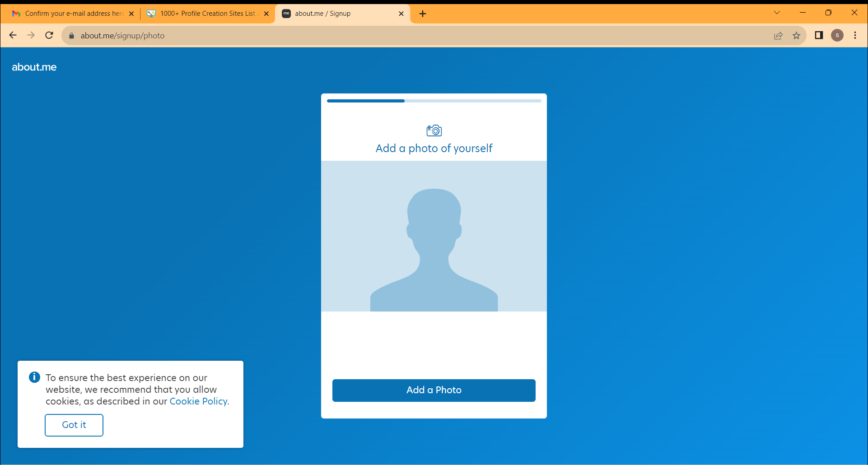The width and height of the screenshot is (868, 465).
Task: Open the Chrome profile avatar menu
Action: click(837, 35)
